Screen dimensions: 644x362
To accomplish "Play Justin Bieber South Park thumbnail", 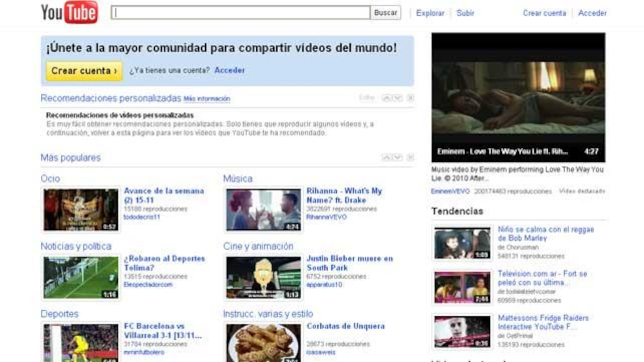I will pos(263,277).
